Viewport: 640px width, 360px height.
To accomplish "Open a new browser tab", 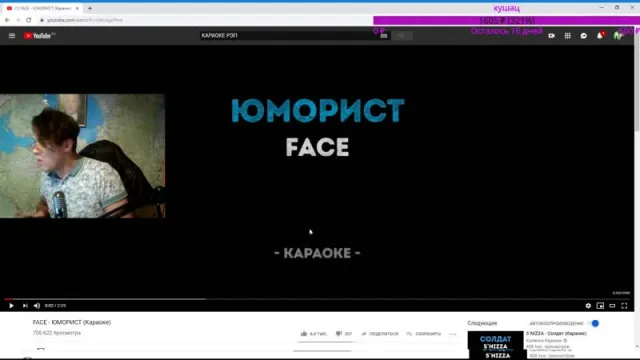I will [90, 8].
